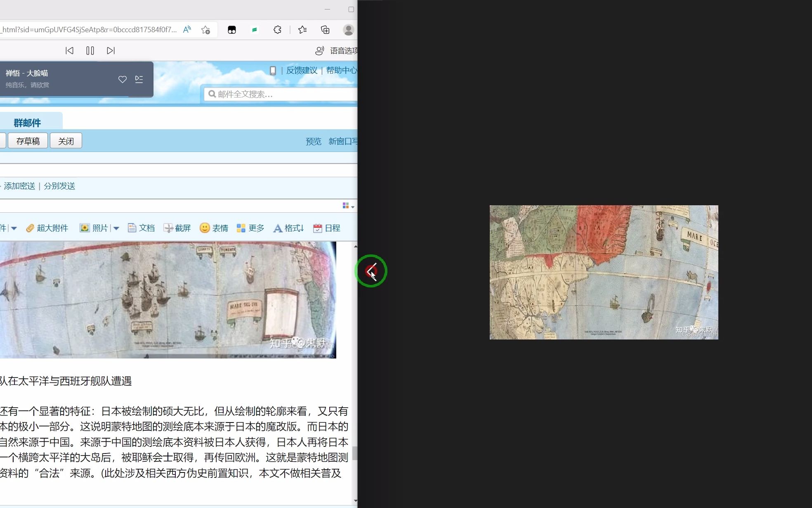Pause the read aloud playback

tap(90, 50)
